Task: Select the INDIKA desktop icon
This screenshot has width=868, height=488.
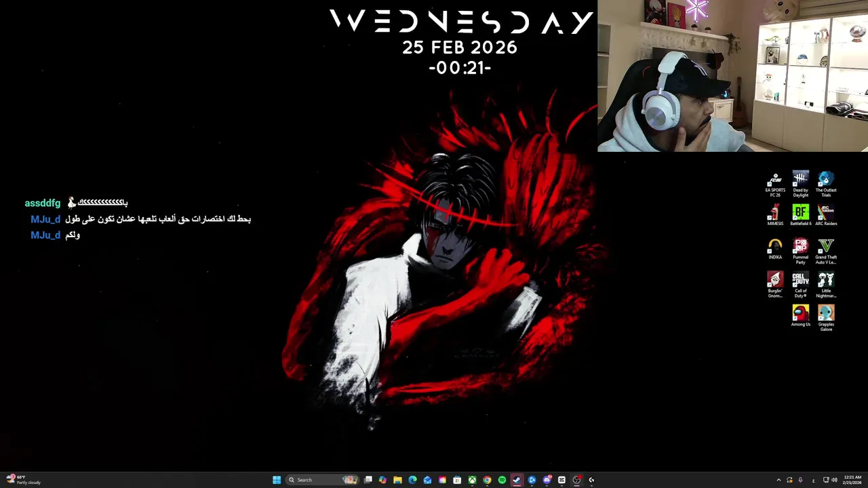Action: [775, 249]
